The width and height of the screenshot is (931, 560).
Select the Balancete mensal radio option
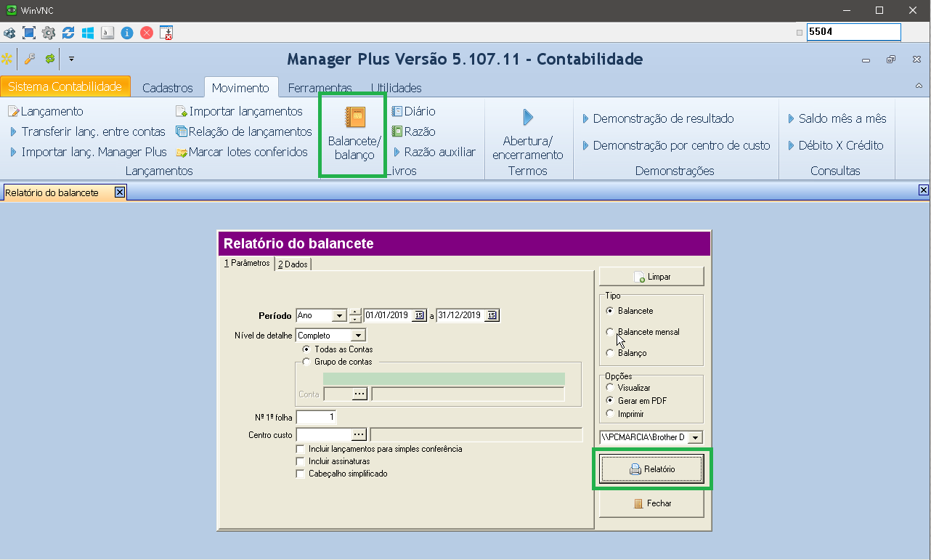click(x=610, y=332)
